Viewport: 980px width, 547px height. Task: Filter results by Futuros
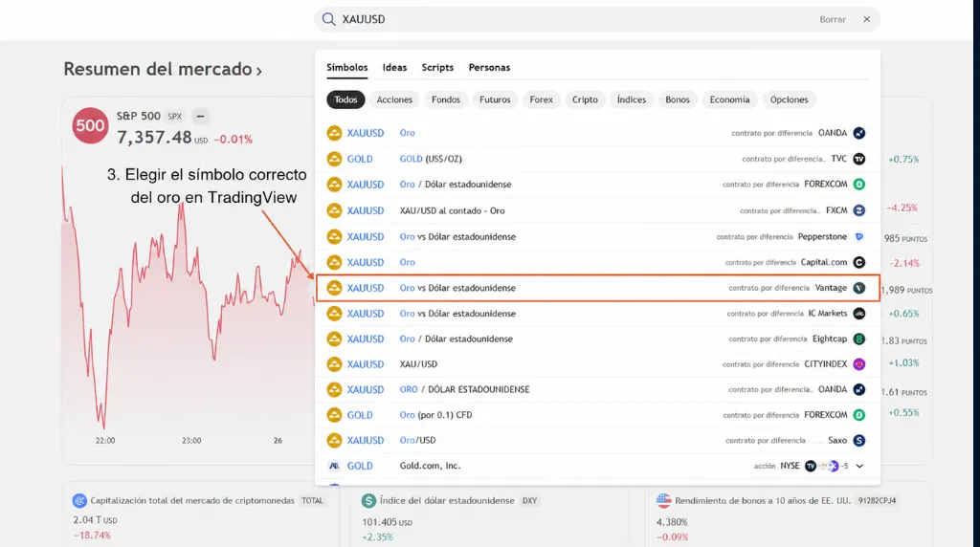point(495,99)
